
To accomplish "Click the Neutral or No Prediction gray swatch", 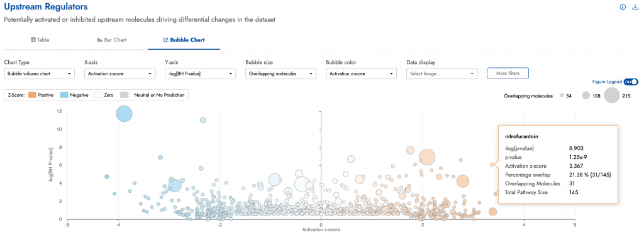I will [x=124, y=95].
